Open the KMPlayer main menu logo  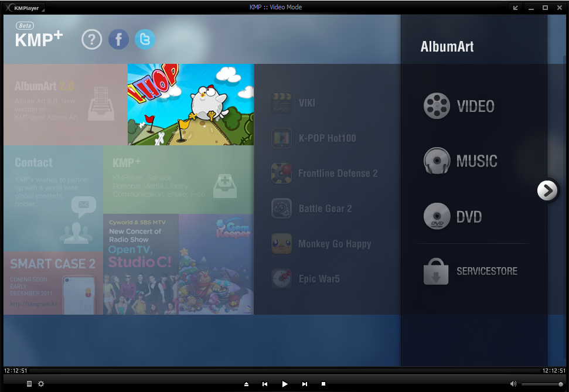pos(23,8)
